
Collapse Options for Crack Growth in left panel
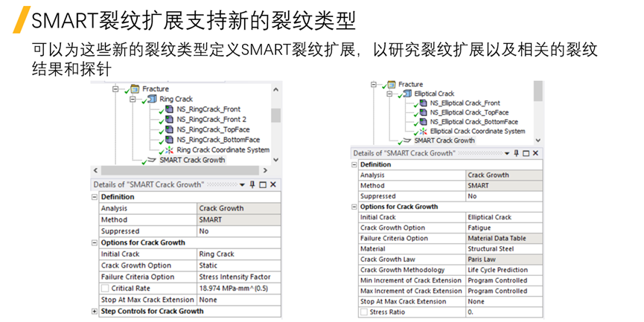point(95,243)
